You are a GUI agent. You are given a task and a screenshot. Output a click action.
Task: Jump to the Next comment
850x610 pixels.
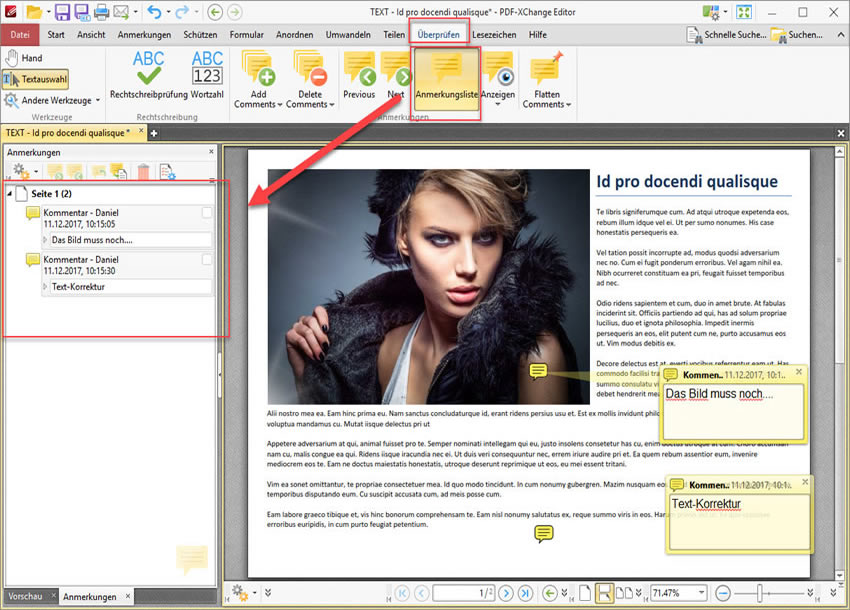coord(396,76)
